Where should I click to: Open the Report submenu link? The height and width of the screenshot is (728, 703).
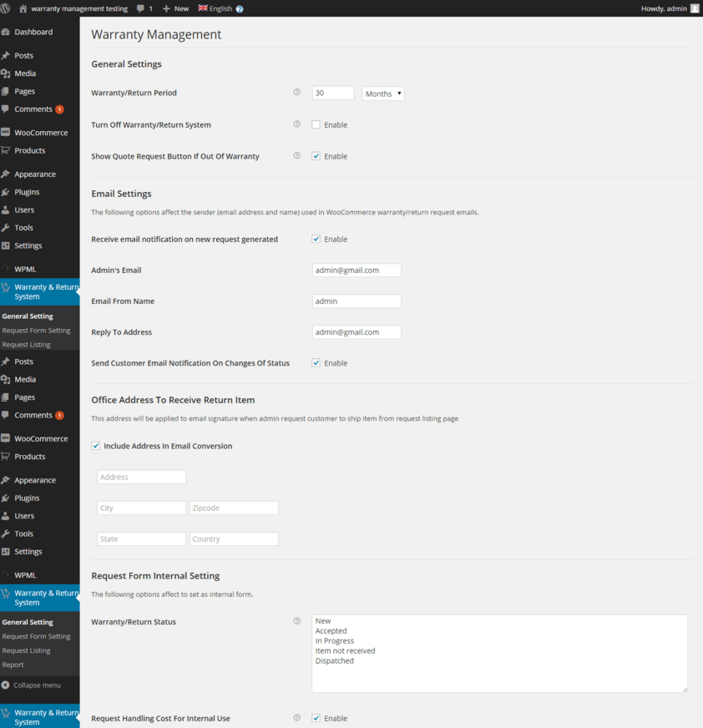13,665
